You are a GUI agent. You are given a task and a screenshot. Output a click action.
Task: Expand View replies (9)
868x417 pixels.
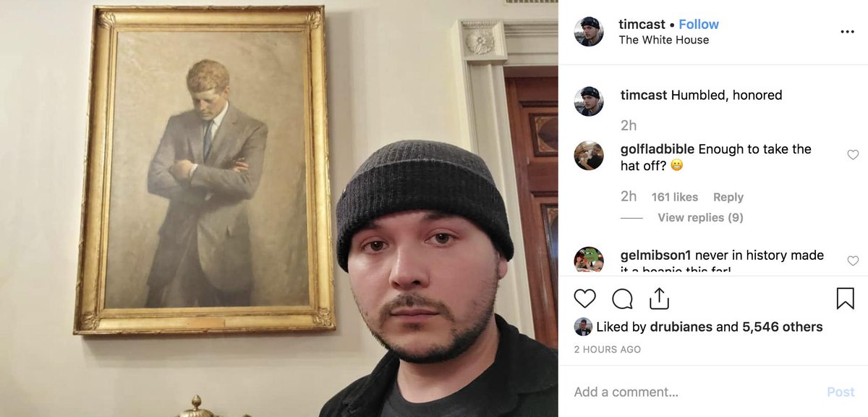coord(700,217)
